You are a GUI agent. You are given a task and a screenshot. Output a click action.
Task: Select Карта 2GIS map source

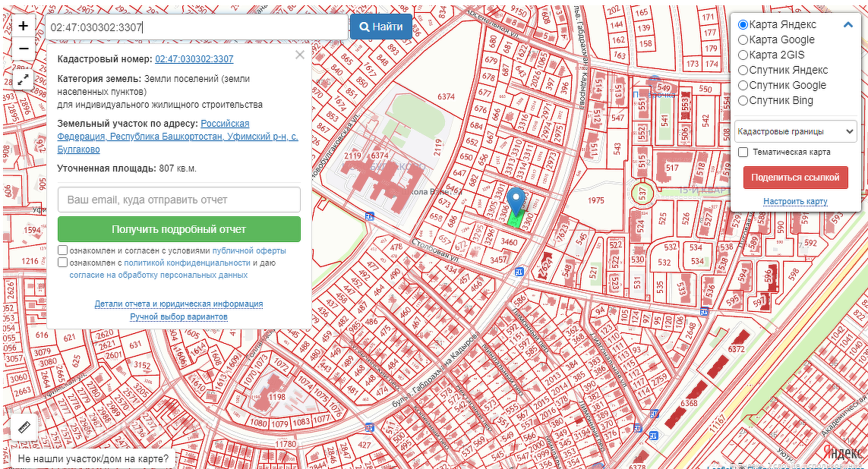tap(743, 55)
